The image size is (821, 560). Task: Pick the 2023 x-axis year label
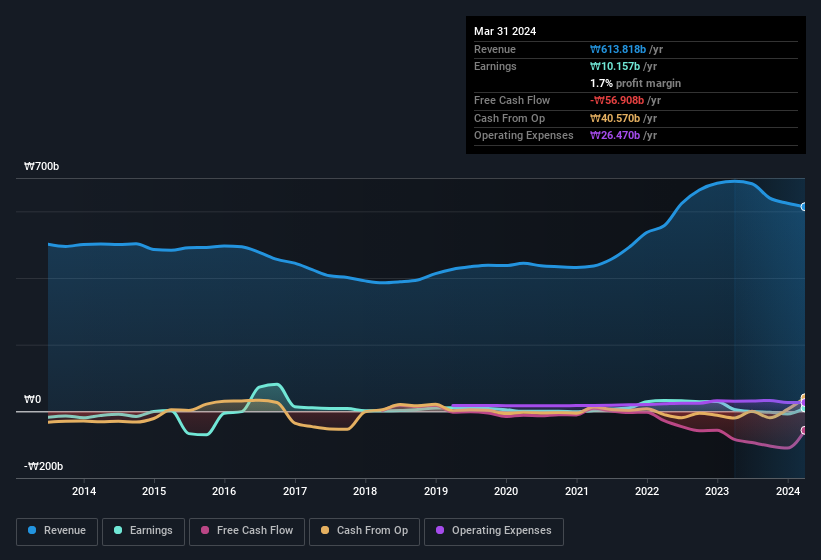coord(717,491)
